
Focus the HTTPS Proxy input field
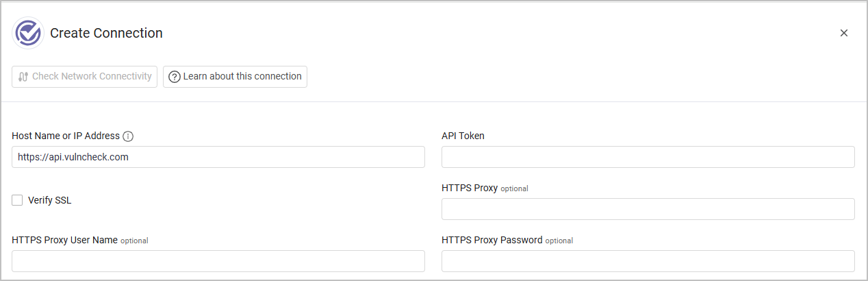[648, 209]
